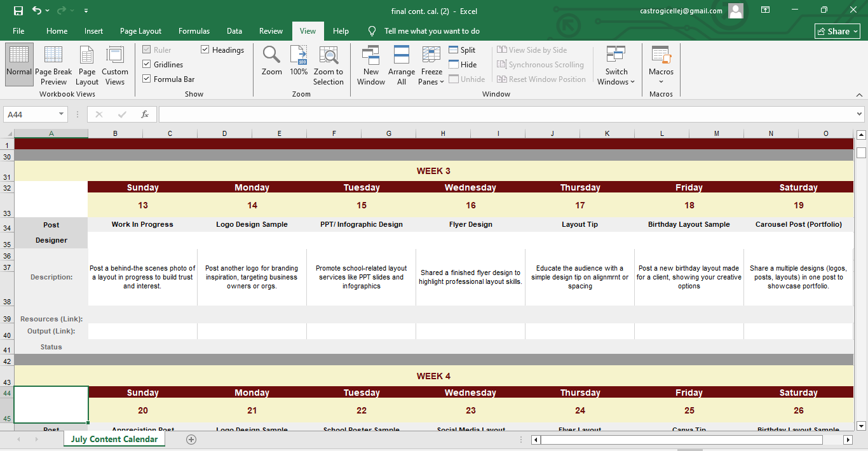Click the Carousel Post (Portfolio) cell
The width and height of the screenshot is (868, 451).
click(799, 224)
